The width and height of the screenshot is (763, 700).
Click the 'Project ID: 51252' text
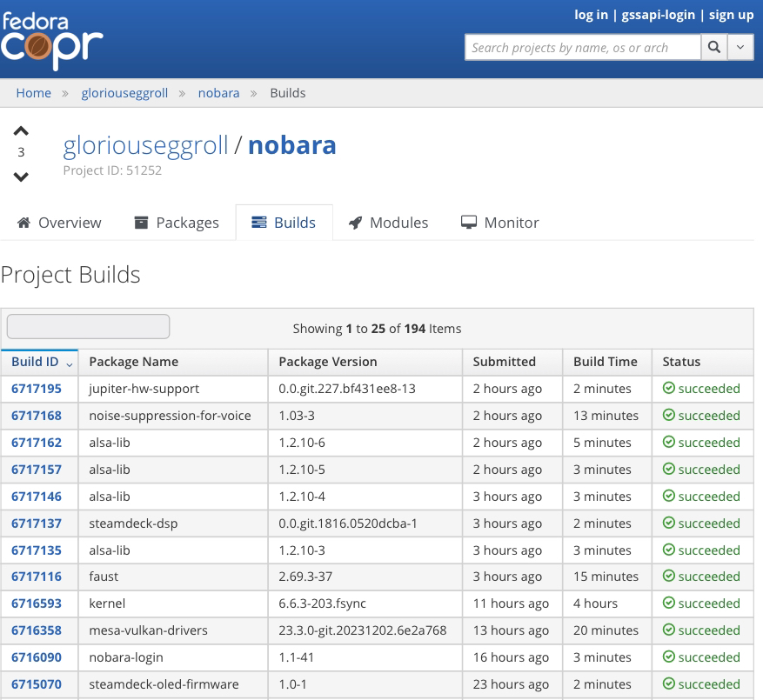pos(112,170)
